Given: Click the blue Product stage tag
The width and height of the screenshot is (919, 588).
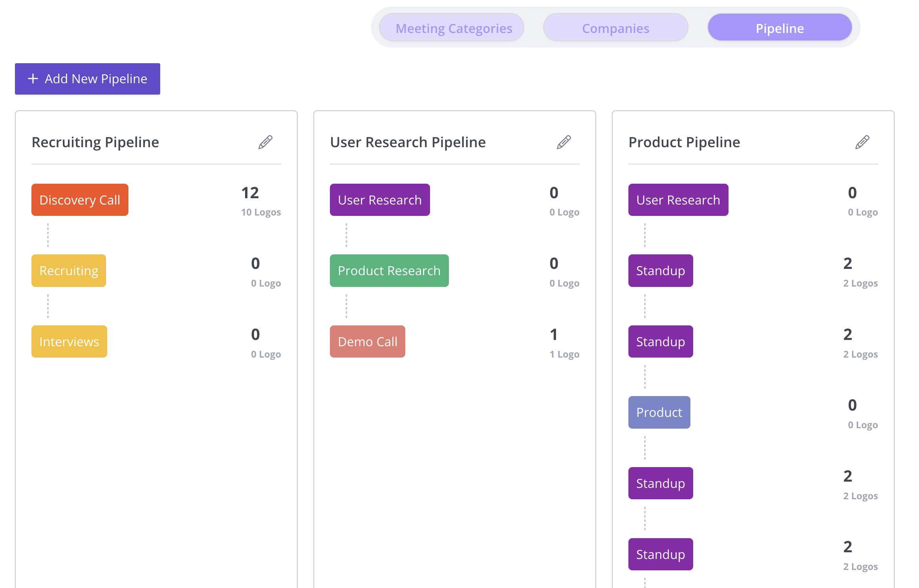Looking at the screenshot, I should (x=659, y=412).
